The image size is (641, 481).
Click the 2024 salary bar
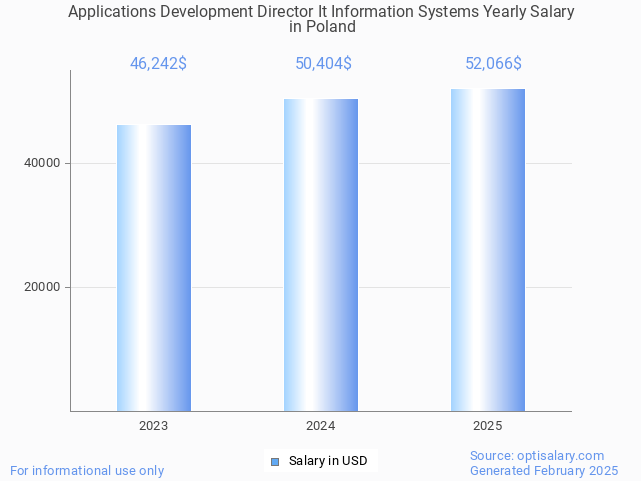click(321, 255)
